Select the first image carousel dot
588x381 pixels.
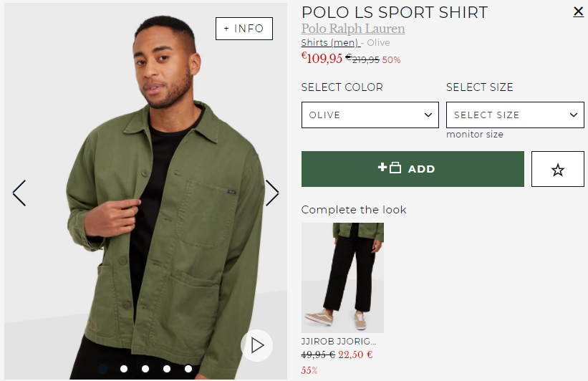pos(102,369)
